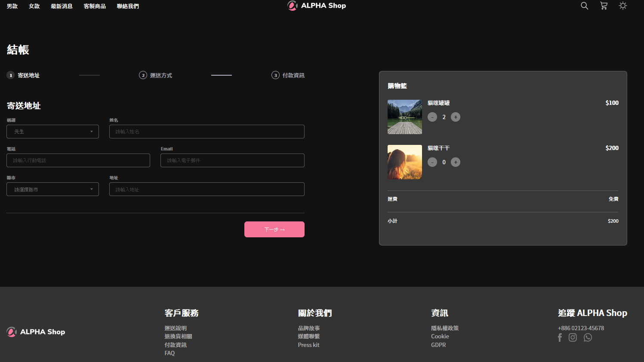Screen dimensions: 644x362
Task: Open the Facebook icon in the footer
Action: click(560, 337)
